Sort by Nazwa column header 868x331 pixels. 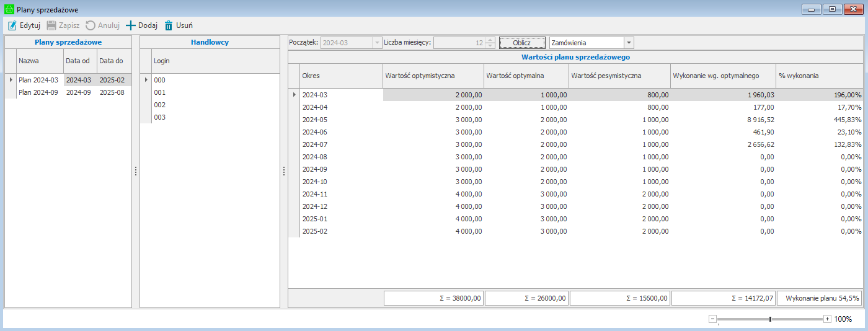[x=40, y=61]
